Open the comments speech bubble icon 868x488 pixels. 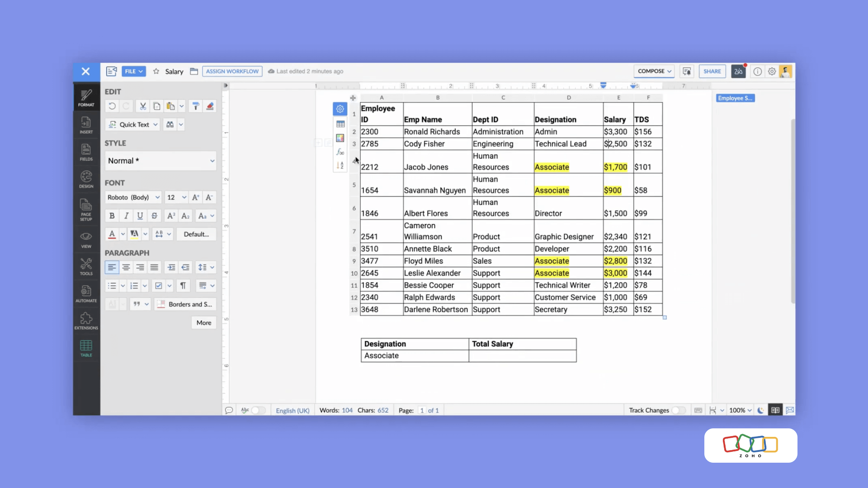[229, 410]
